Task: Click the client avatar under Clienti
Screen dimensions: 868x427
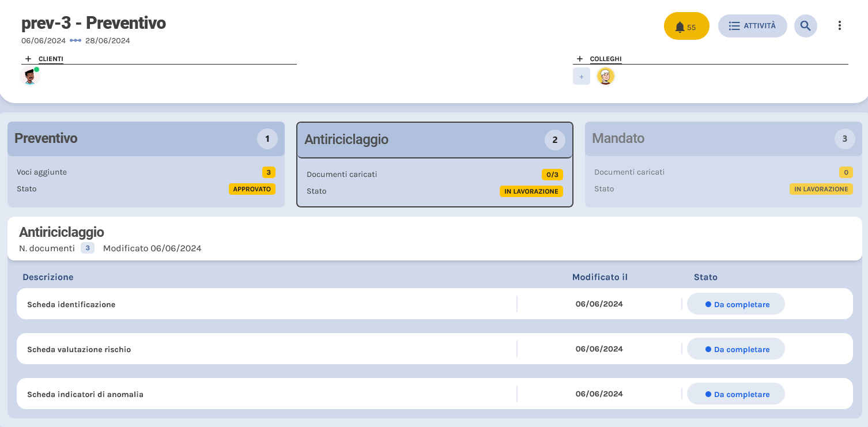Action: [29, 76]
